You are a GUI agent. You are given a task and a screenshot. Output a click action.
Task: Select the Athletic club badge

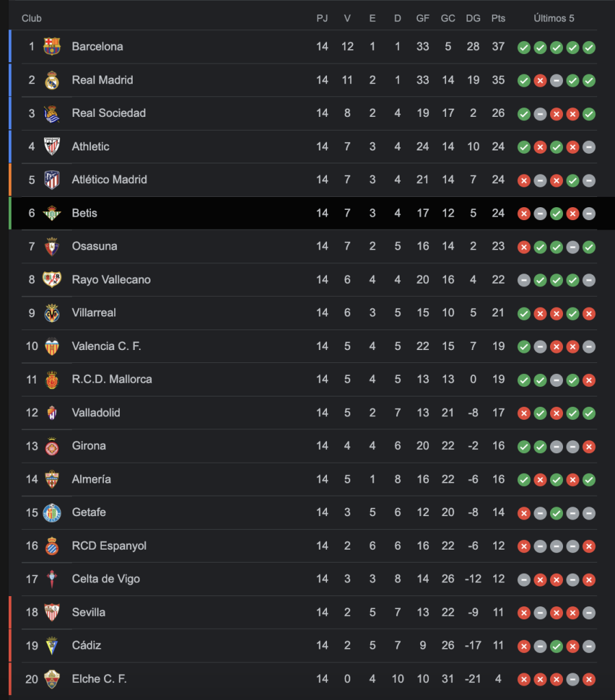point(52,146)
